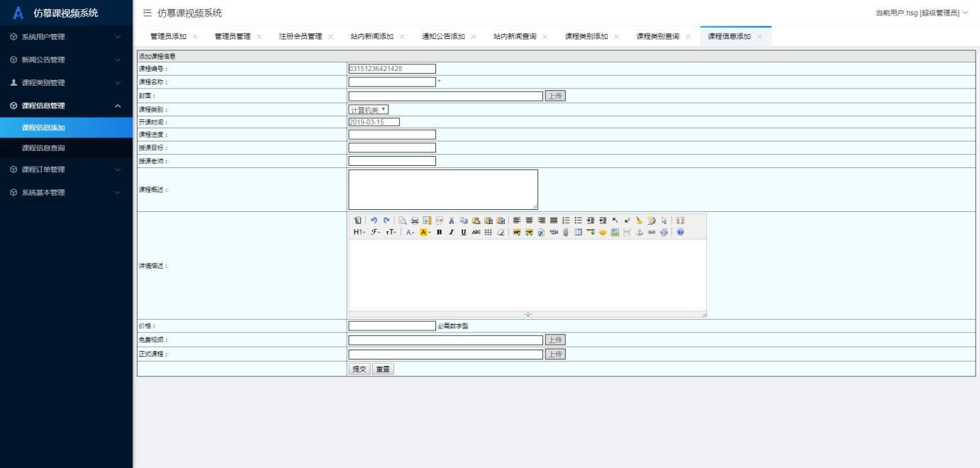The image size is (980, 468).
Task: Open the font family dropdown
Action: pos(375,232)
